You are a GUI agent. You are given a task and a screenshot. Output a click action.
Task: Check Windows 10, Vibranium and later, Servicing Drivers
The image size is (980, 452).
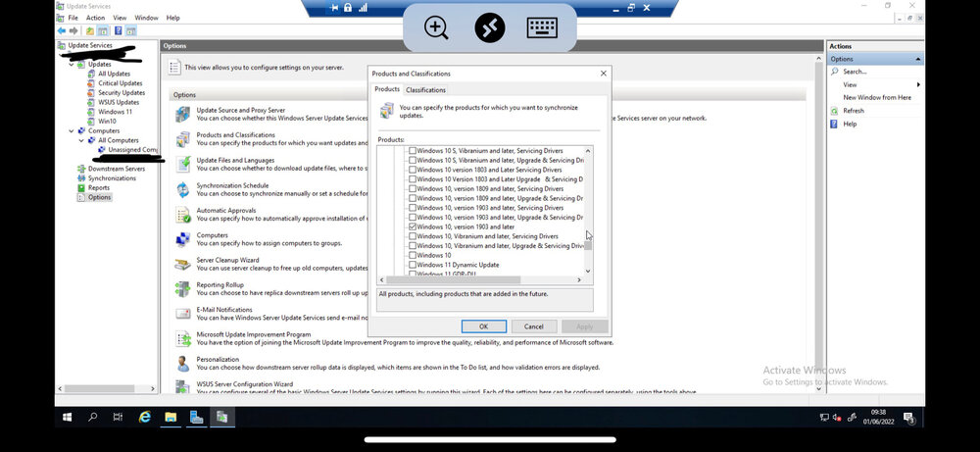tap(413, 236)
